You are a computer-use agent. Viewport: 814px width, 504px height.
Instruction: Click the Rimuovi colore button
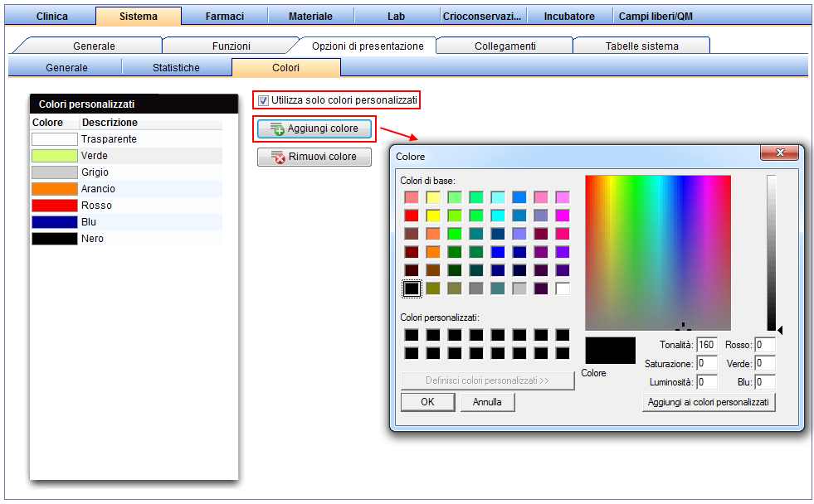click(314, 157)
